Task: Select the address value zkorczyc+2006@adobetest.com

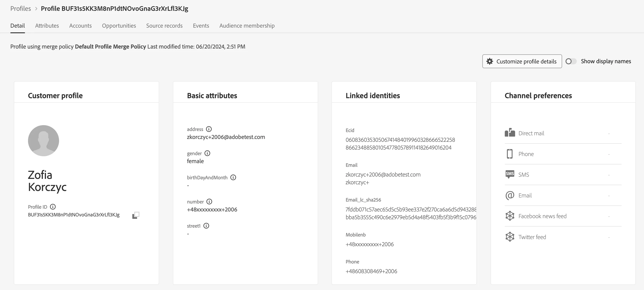Action: [x=226, y=137]
